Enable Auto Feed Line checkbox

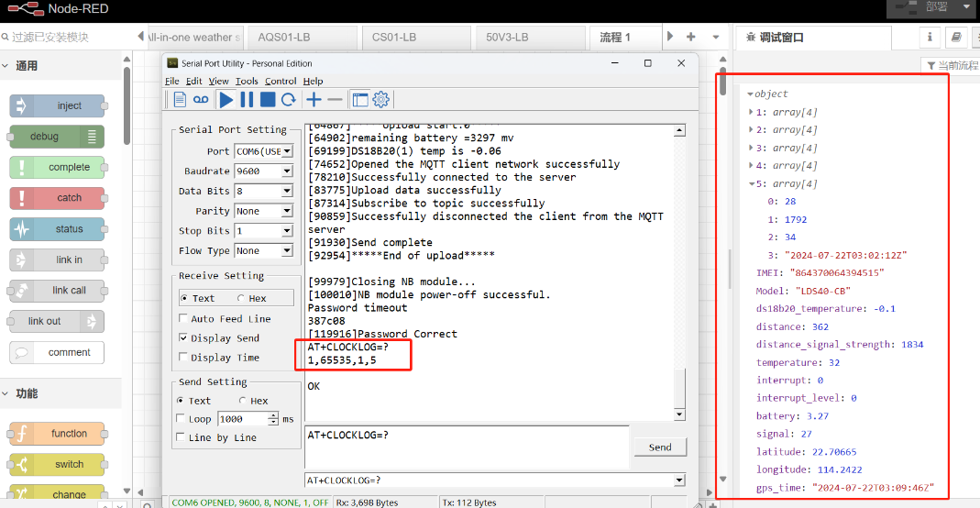(x=183, y=318)
